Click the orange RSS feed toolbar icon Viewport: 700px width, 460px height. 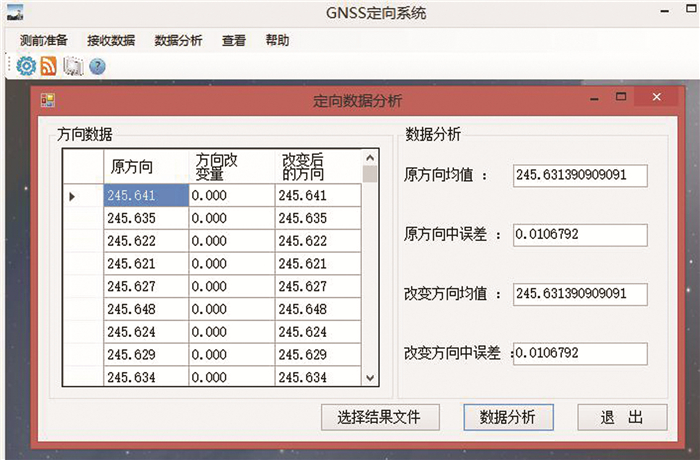[49, 66]
